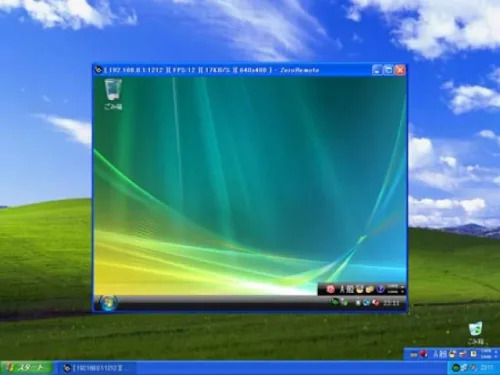Click the blue help circle on remote language bar
The image size is (500, 375).
(x=380, y=289)
